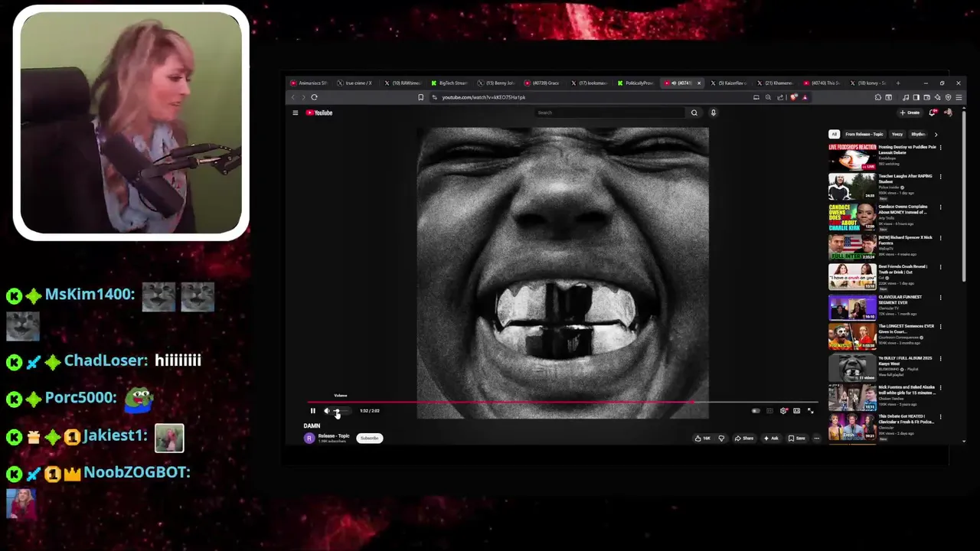
Task: Mute the video with speaker icon
Action: tap(327, 411)
